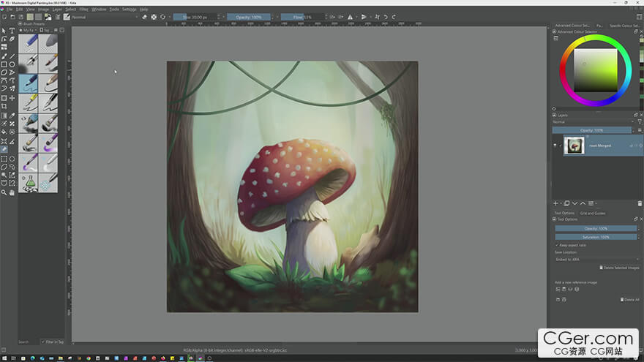Toggle eraser mode in toolbar

(145, 17)
